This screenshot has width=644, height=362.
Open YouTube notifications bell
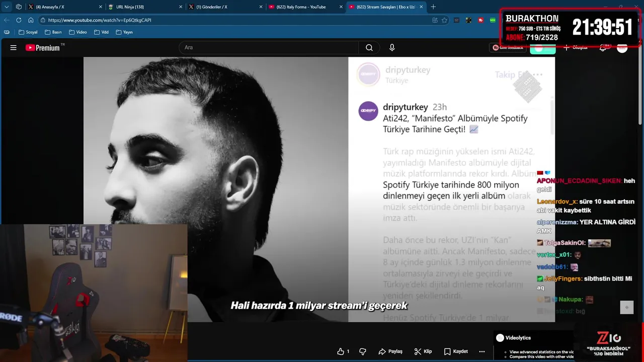603,48
